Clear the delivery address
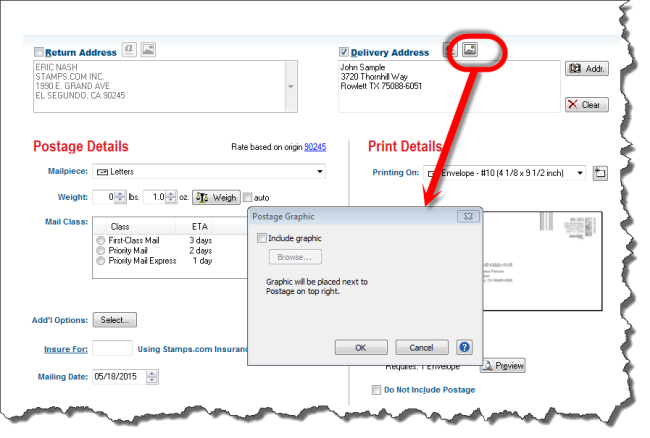The height and width of the screenshot is (438, 650). point(587,104)
